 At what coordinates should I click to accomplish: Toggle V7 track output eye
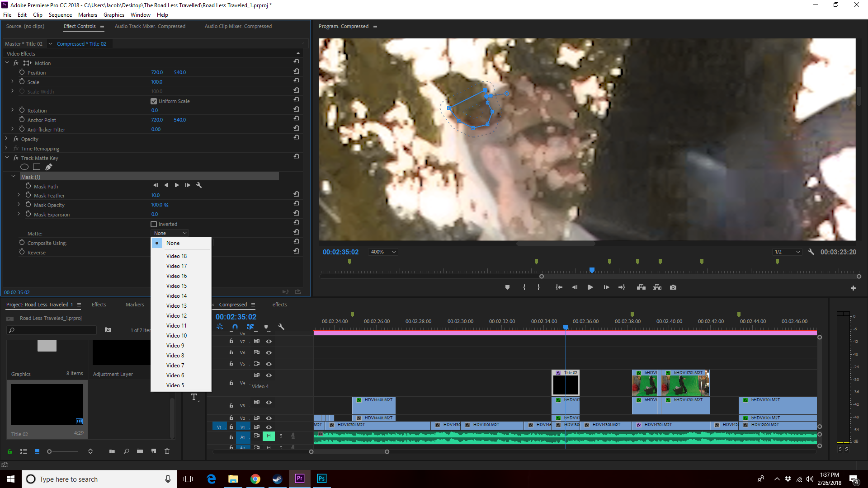tap(269, 342)
